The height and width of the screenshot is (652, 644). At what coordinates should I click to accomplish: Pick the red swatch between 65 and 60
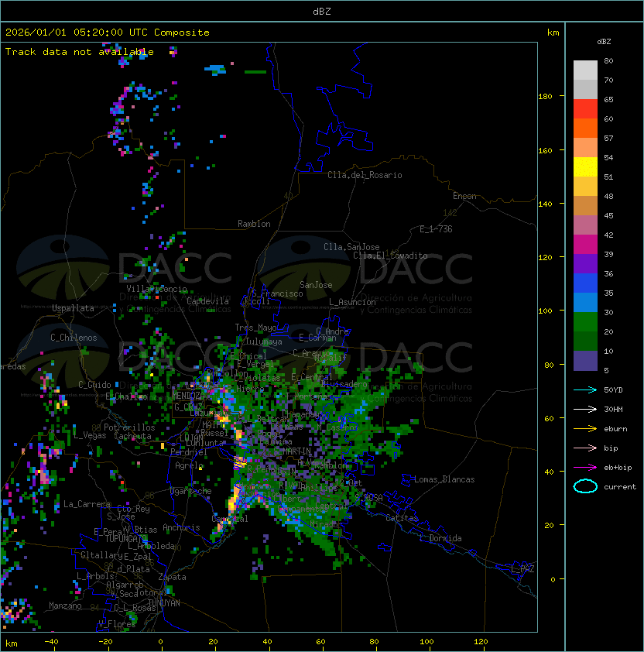585,109
